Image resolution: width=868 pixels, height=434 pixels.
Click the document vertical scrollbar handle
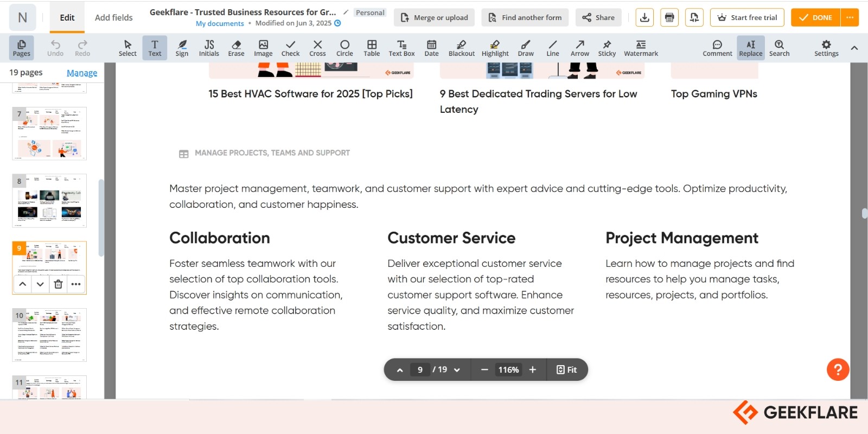pyautogui.click(x=864, y=213)
